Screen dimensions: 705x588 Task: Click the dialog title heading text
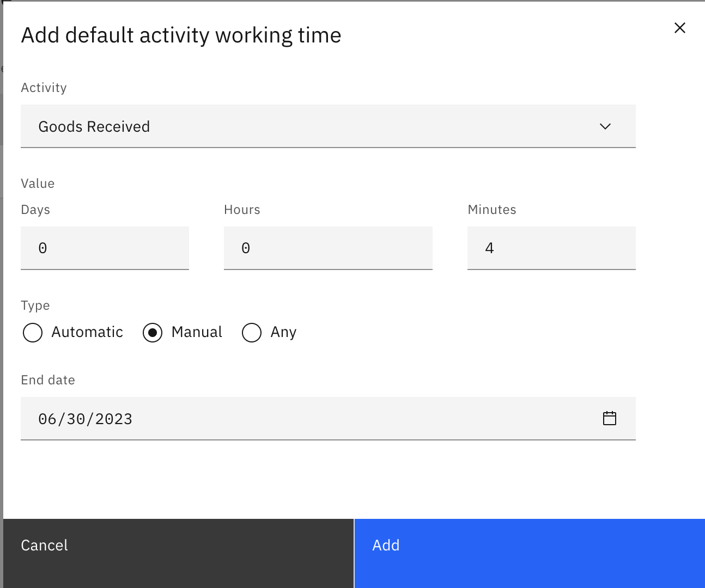(x=181, y=35)
